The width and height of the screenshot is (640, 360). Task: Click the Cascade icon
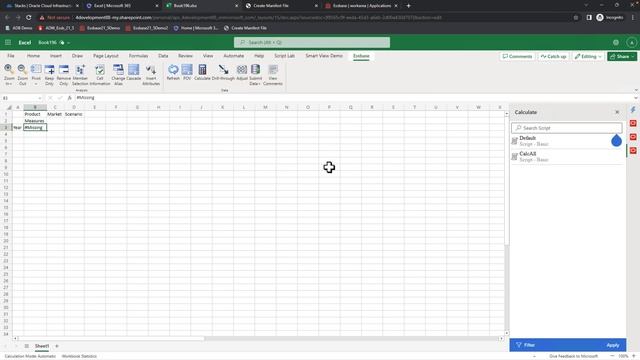[133, 72]
